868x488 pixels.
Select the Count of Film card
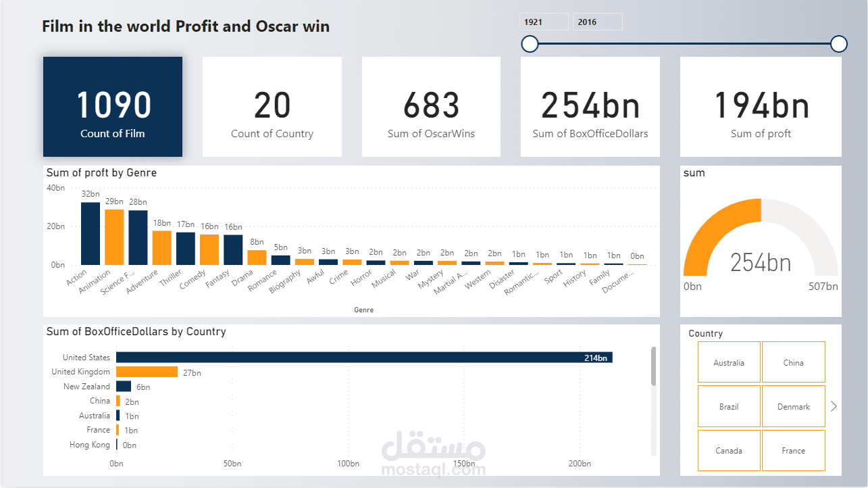pos(113,107)
